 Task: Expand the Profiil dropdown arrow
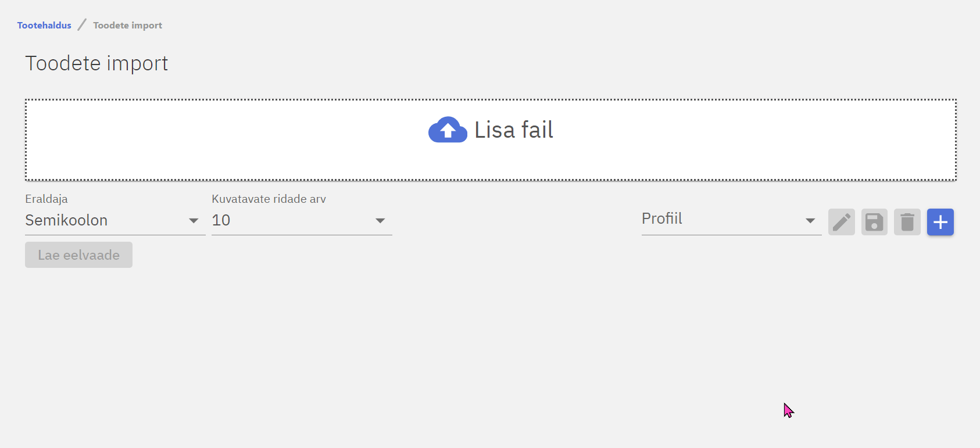click(x=810, y=221)
